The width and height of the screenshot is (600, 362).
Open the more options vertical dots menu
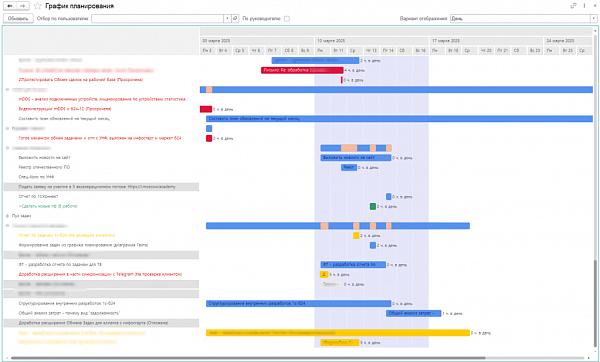[x=584, y=6]
